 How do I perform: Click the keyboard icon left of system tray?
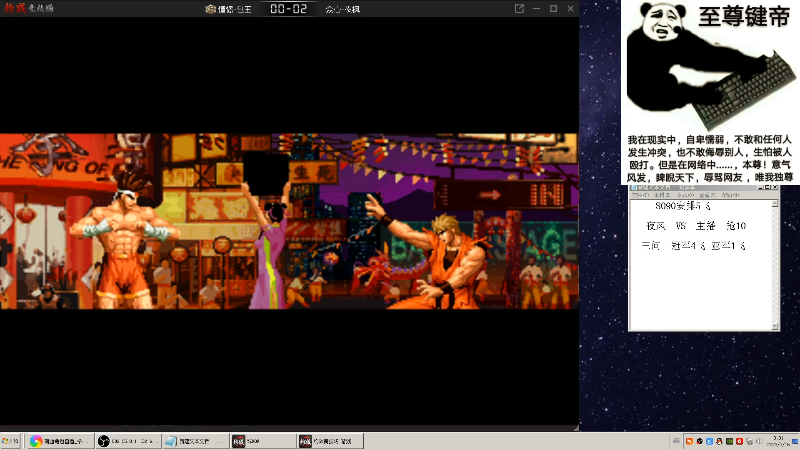pyautogui.click(x=676, y=441)
